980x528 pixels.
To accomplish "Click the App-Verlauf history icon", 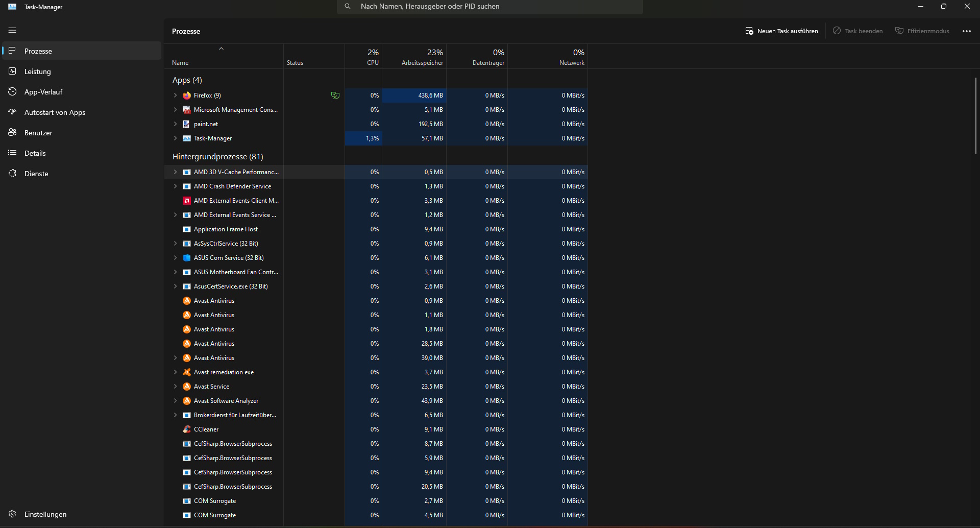I will [x=12, y=91].
